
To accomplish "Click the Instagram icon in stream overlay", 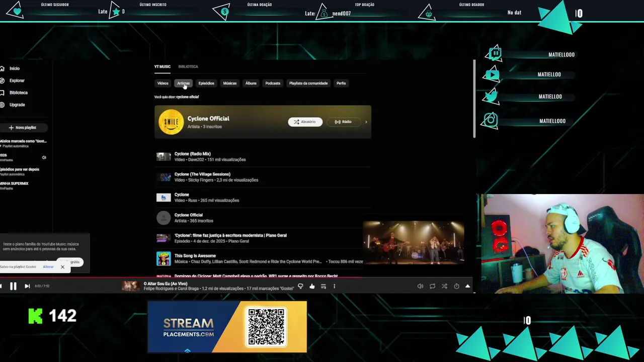I will 491,120.
